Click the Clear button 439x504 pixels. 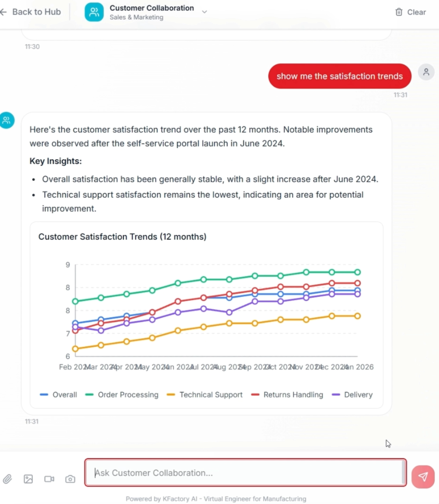416,12
